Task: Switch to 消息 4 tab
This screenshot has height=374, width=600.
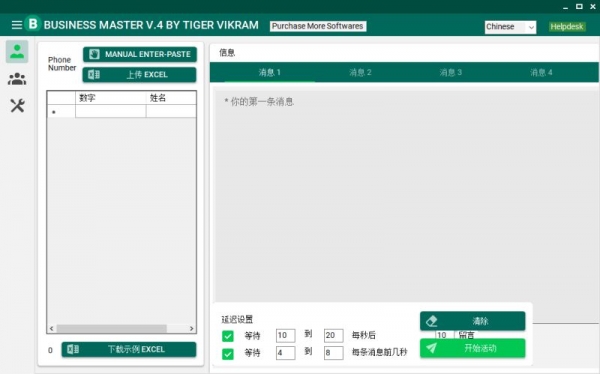Action: (x=541, y=72)
